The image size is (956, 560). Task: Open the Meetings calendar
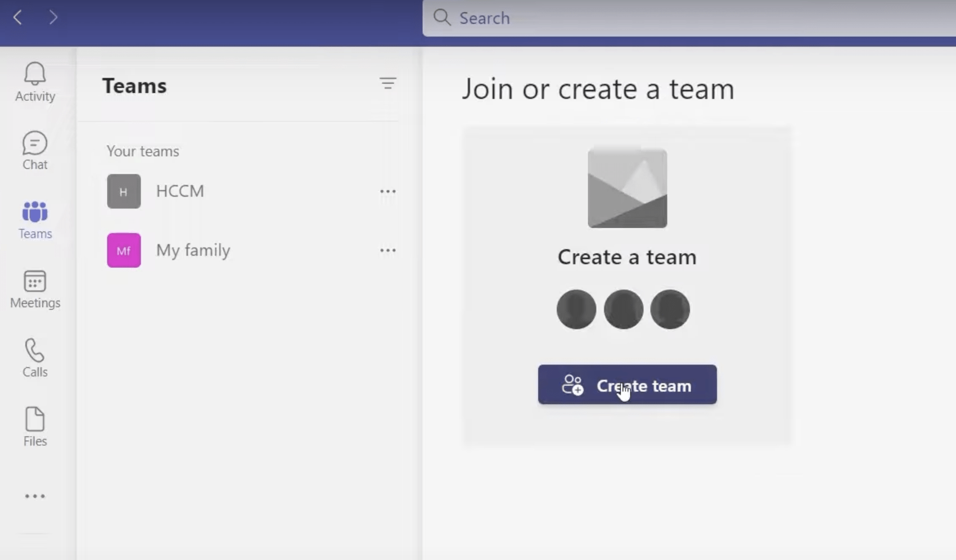point(35,290)
